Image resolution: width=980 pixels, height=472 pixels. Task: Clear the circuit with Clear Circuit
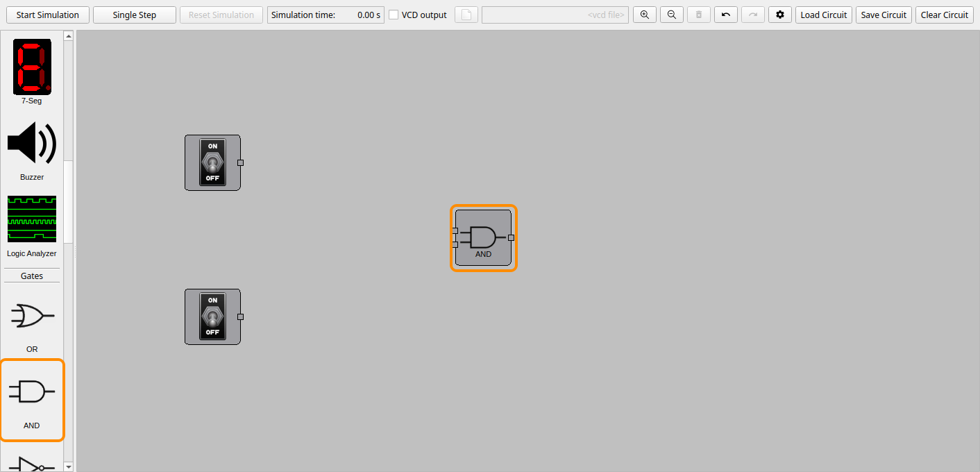point(945,15)
